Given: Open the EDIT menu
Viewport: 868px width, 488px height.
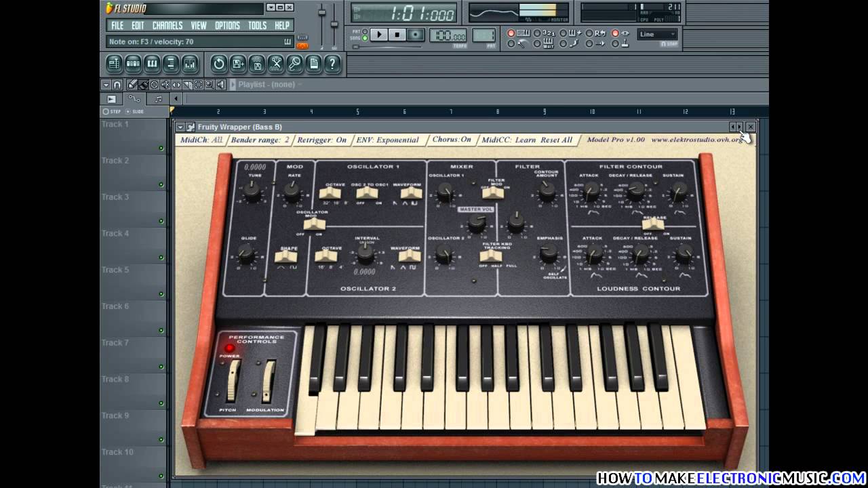Looking at the screenshot, I should coord(138,26).
